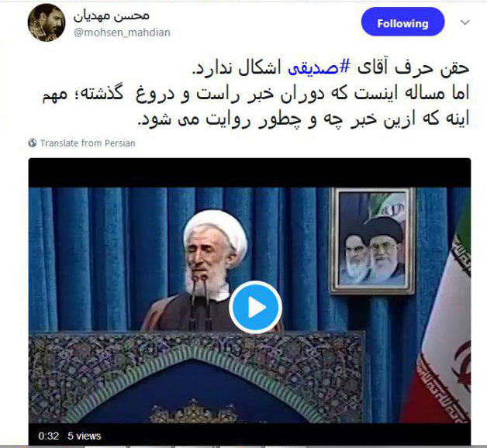Click the black bar above the video
Viewport: 487px width, 448px height.
pyautogui.click(x=250, y=173)
